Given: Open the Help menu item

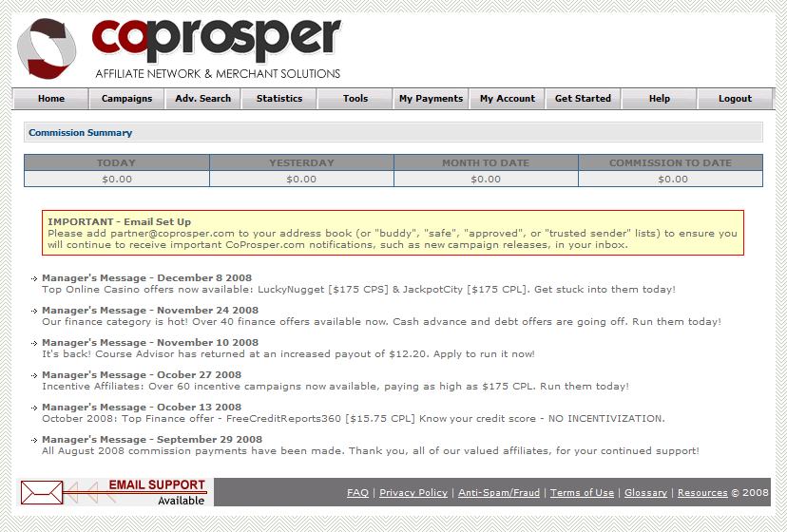Looking at the screenshot, I should tap(660, 99).
